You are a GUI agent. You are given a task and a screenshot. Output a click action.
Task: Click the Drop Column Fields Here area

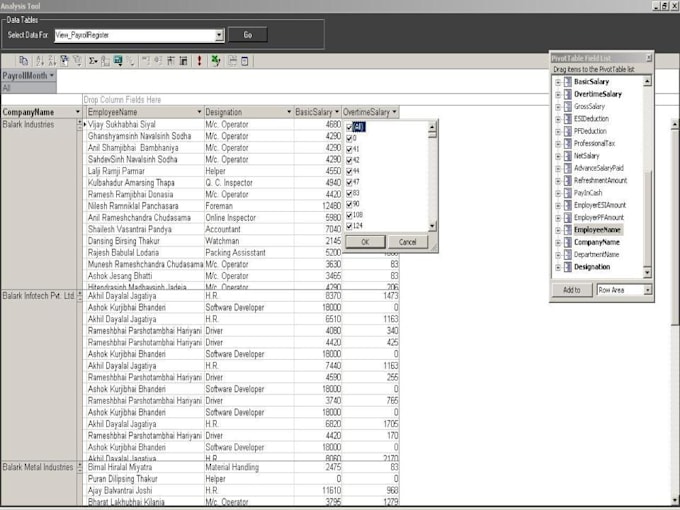coord(122,100)
